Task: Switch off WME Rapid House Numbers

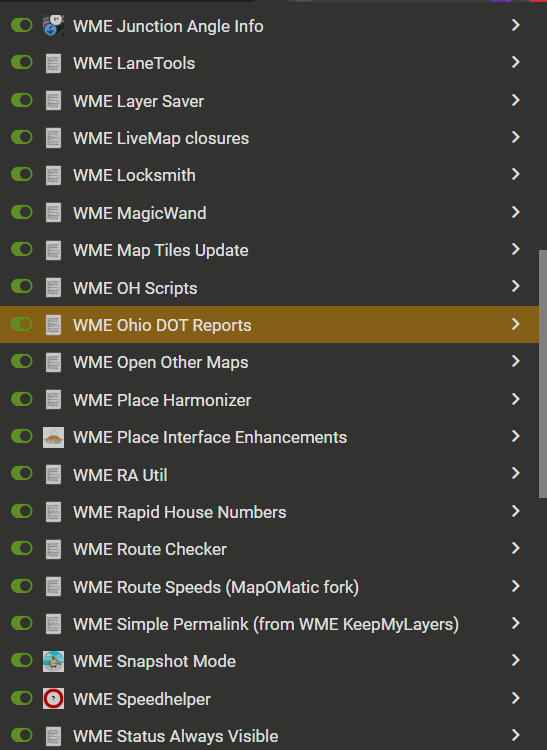Action: [22, 511]
